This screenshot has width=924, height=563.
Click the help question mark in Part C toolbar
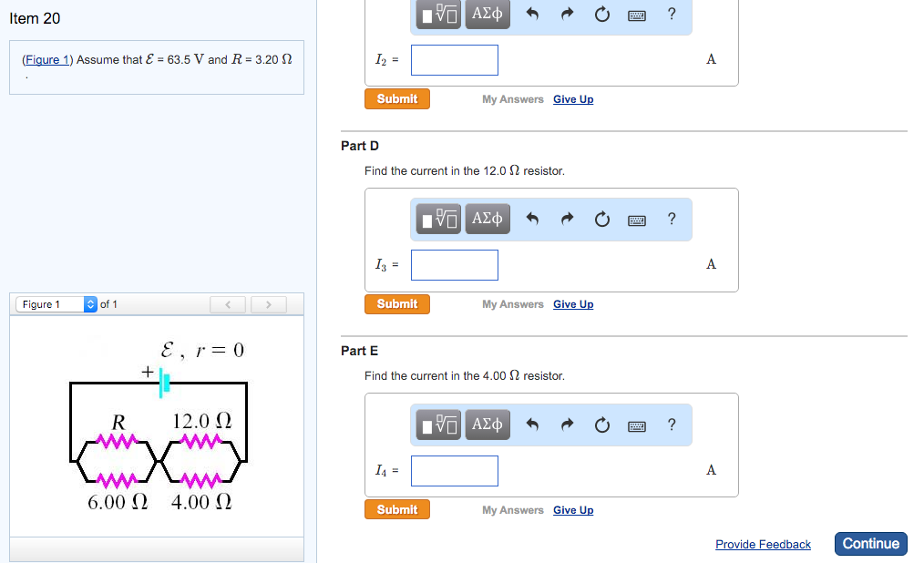click(672, 15)
